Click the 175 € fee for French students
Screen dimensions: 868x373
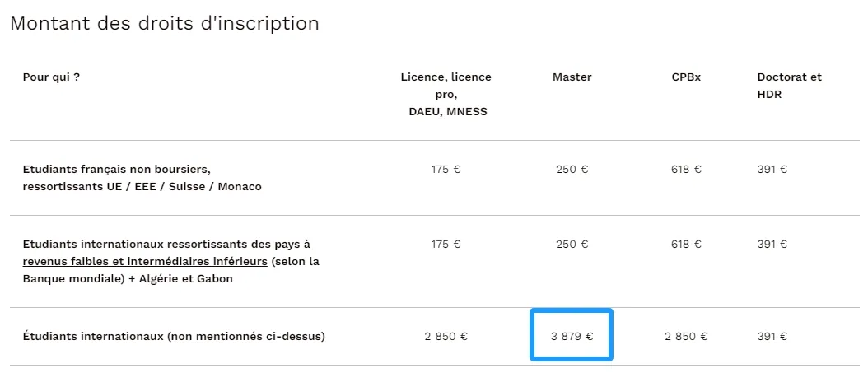(x=446, y=170)
